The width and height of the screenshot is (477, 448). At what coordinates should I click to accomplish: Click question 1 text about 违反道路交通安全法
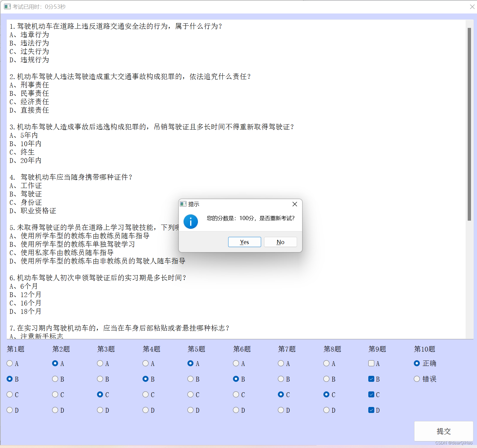(x=116, y=26)
